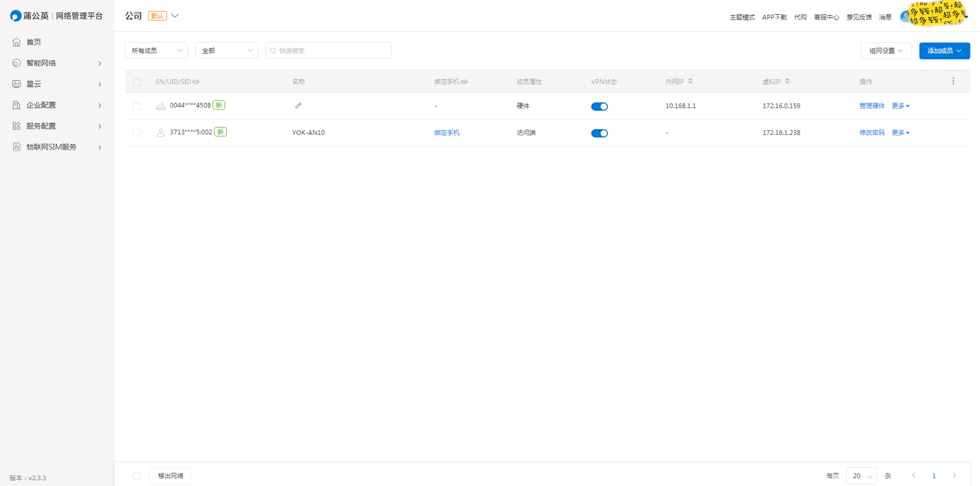Image resolution: width=980 pixels, height=486 pixels.
Task: Open the per-page 20 size dropdown
Action: pos(861,476)
